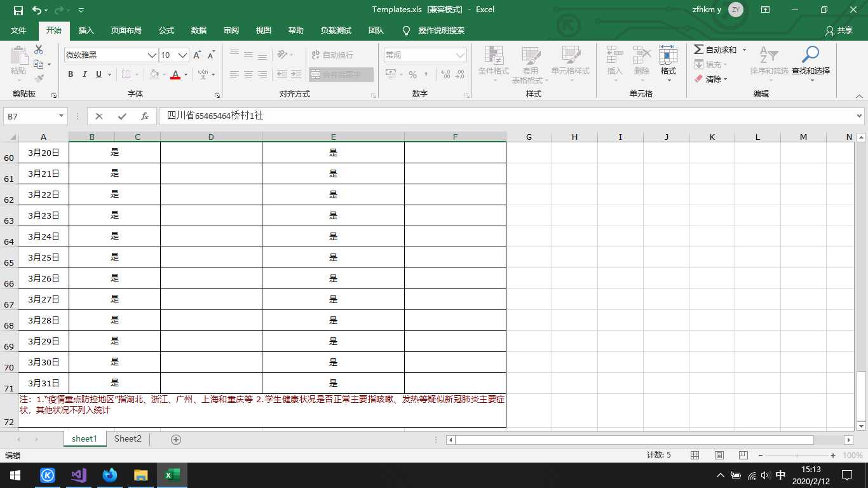Click the Bold B button

(71, 74)
